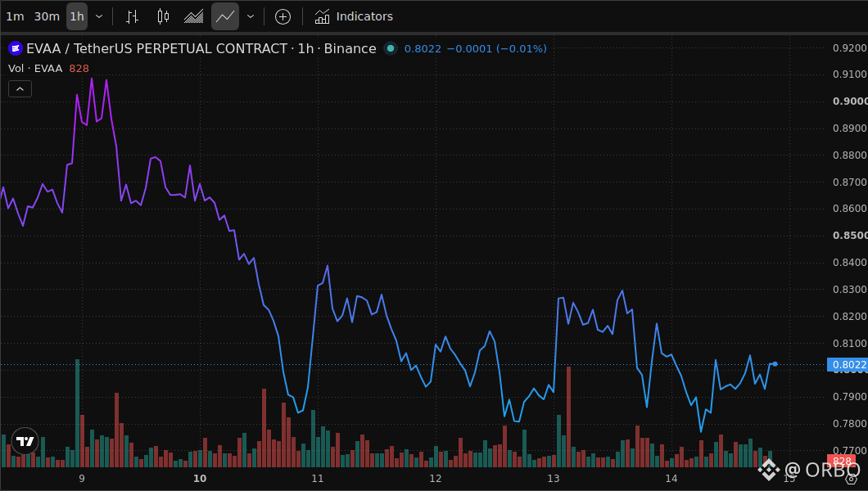This screenshot has height=491, width=868.
Task: Click date label 14 on time axis
Action: tap(671, 479)
